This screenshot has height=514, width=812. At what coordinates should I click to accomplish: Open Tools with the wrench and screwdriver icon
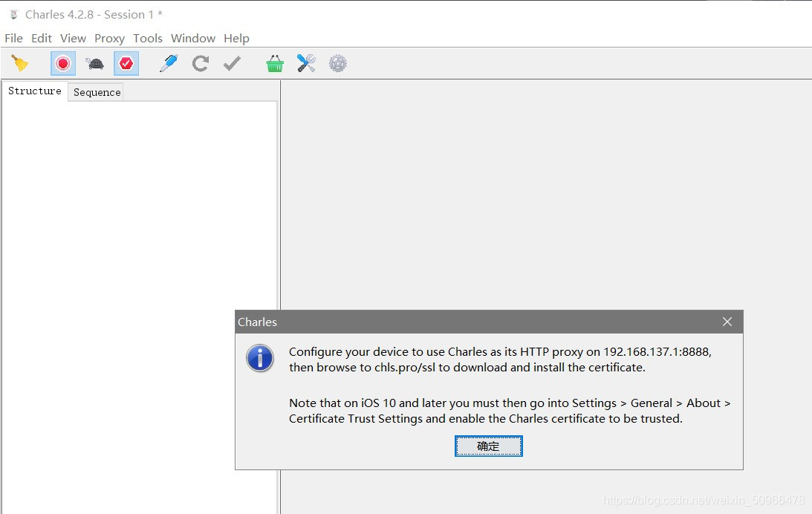(x=307, y=63)
